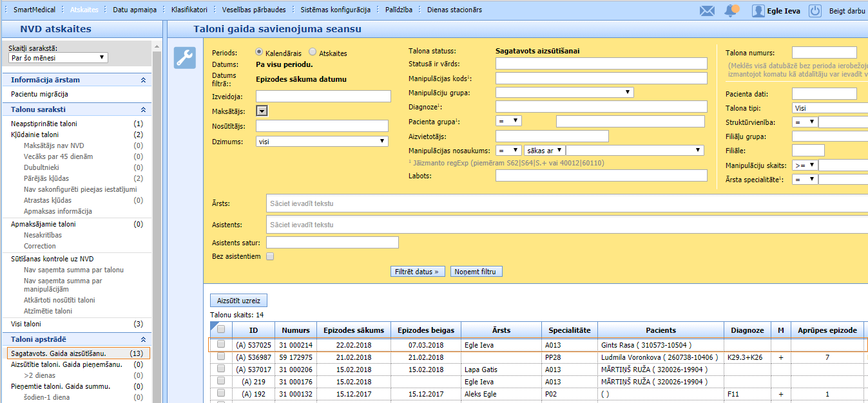
Task: Open the Dzimums dropdown
Action: click(322, 142)
